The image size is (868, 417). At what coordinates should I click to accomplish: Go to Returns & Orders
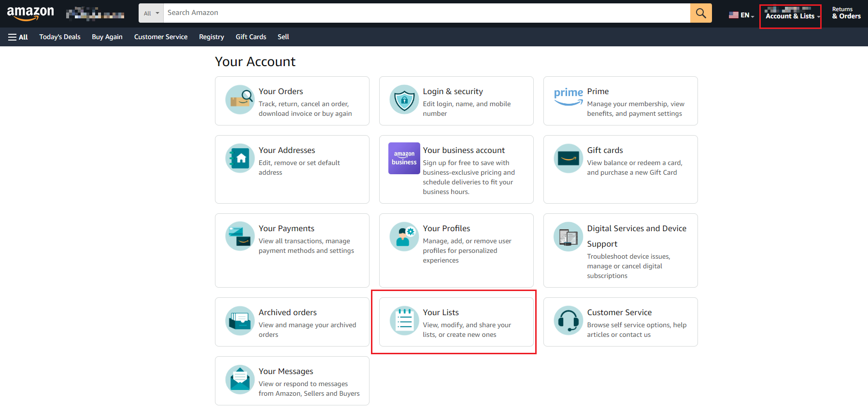coord(846,13)
